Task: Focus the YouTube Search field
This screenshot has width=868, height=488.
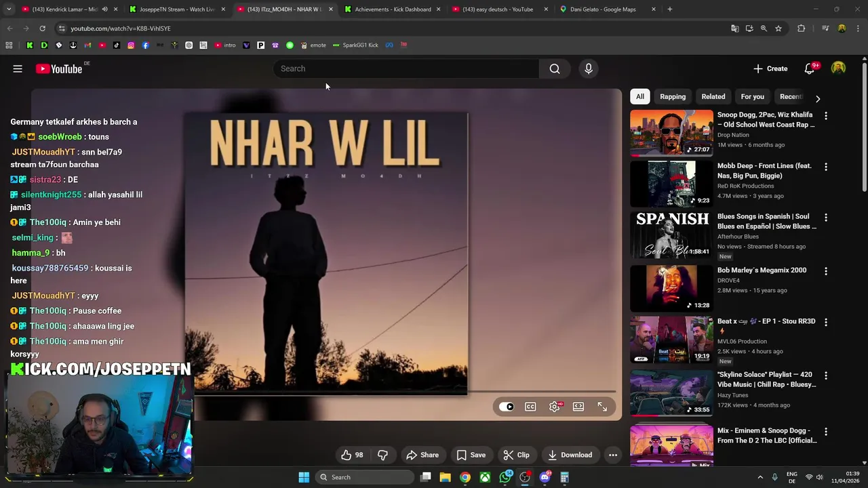Action: tap(407, 68)
